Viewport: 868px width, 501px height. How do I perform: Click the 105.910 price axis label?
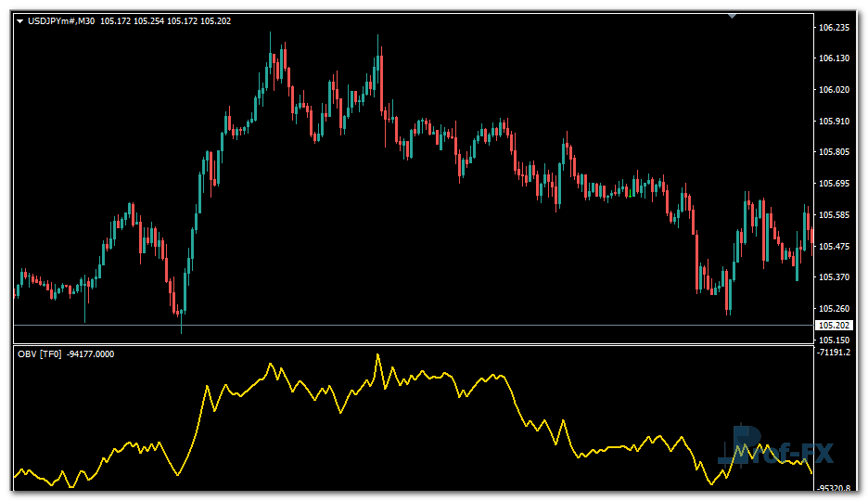pyautogui.click(x=835, y=122)
